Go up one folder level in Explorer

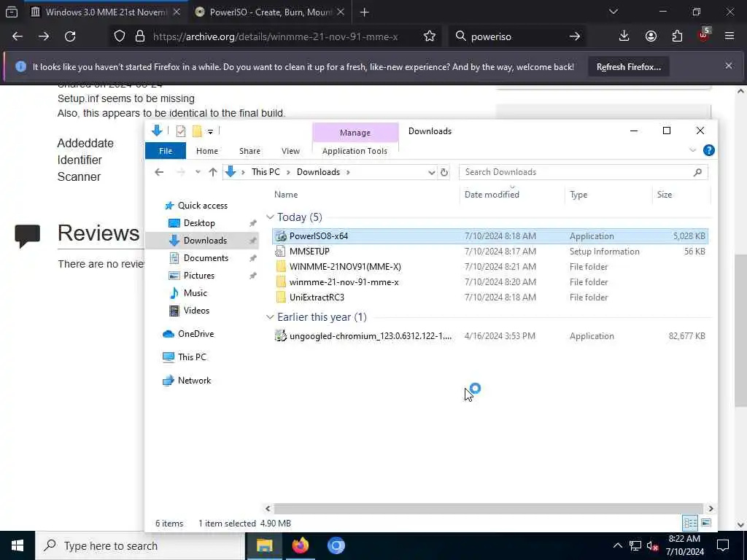click(213, 172)
